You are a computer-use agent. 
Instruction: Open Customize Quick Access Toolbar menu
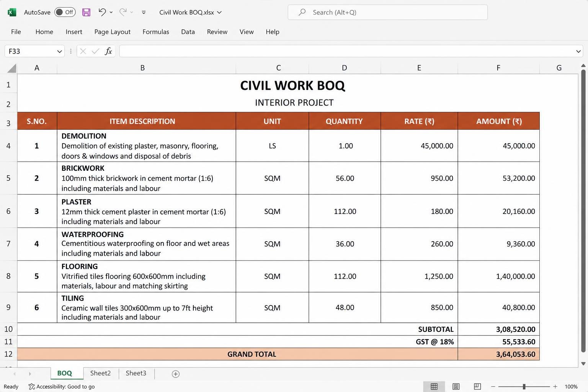pos(144,12)
